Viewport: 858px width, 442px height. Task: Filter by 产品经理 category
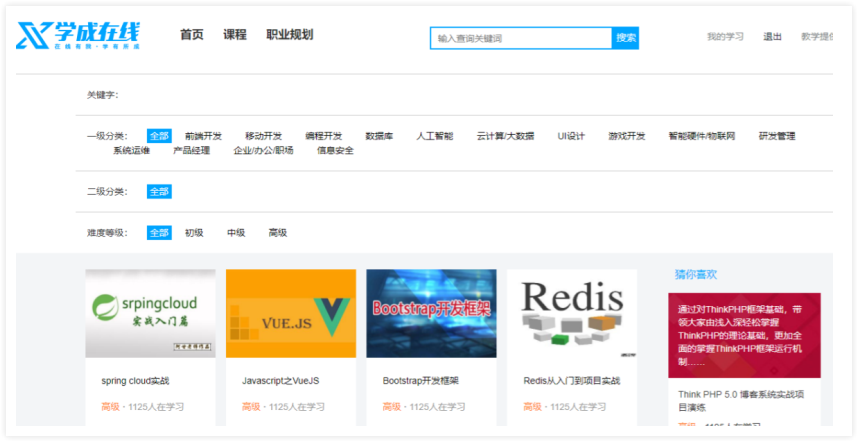point(192,150)
